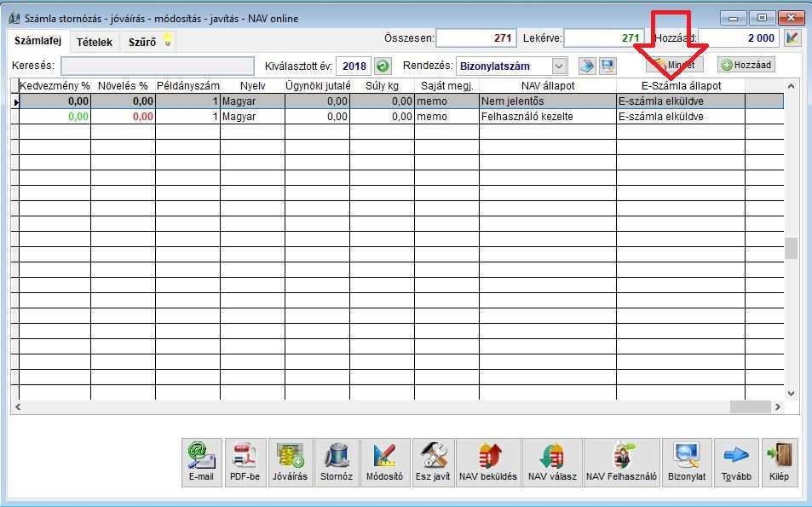Click the horizontal scroll left arrow

[x=18, y=407]
